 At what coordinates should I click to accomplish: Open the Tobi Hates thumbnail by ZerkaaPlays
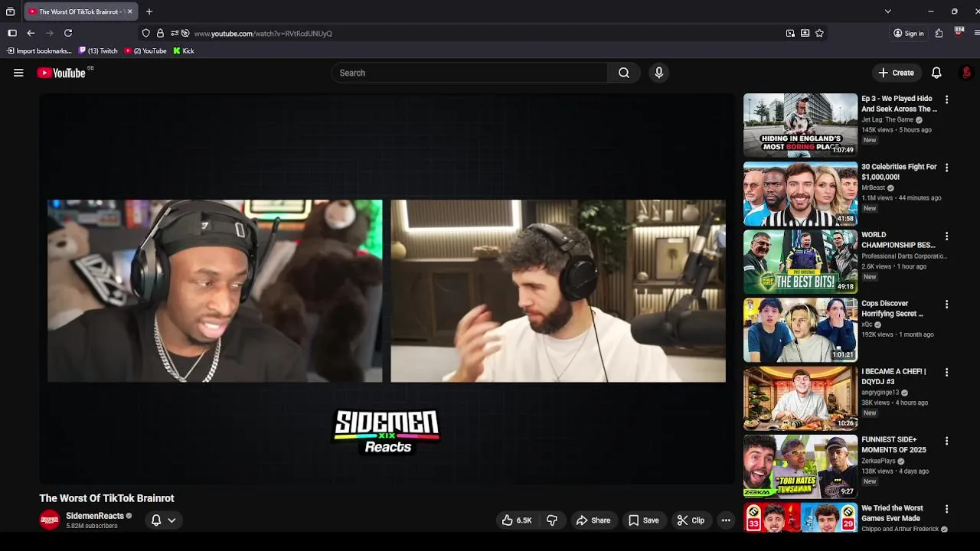800,467
